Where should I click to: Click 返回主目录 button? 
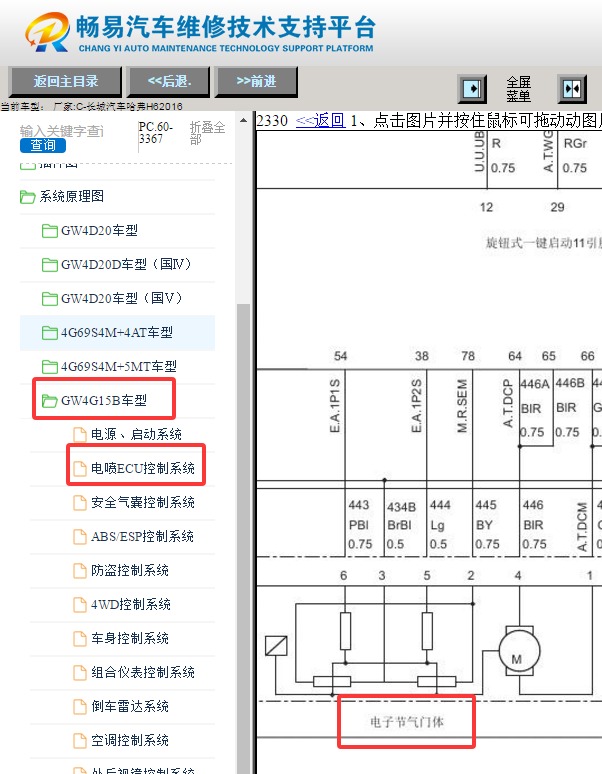point(65,81)
